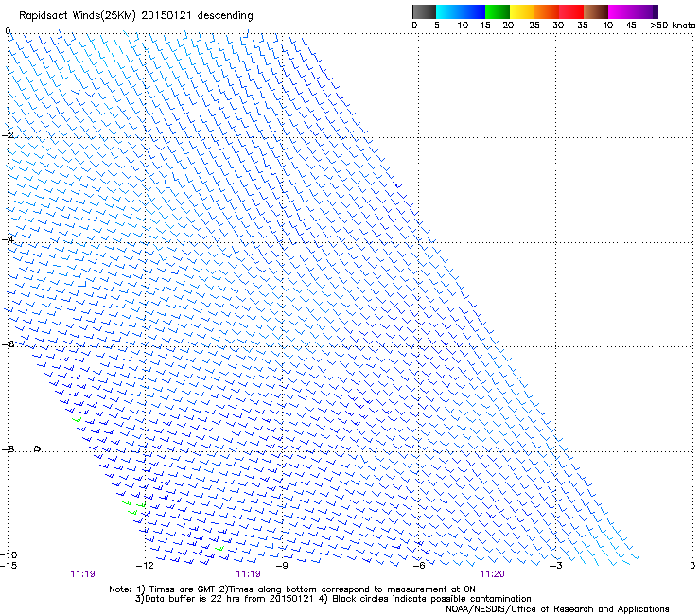The width and height of the screenshot is (700, 615).
Task: Click the red 30-35 knots legend band
Action: tap(571, 11)
